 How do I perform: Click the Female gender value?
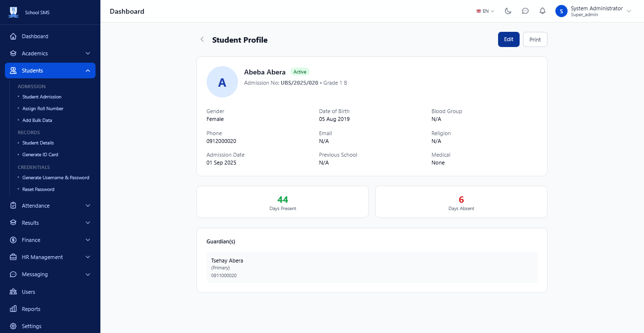coord(215,119)
